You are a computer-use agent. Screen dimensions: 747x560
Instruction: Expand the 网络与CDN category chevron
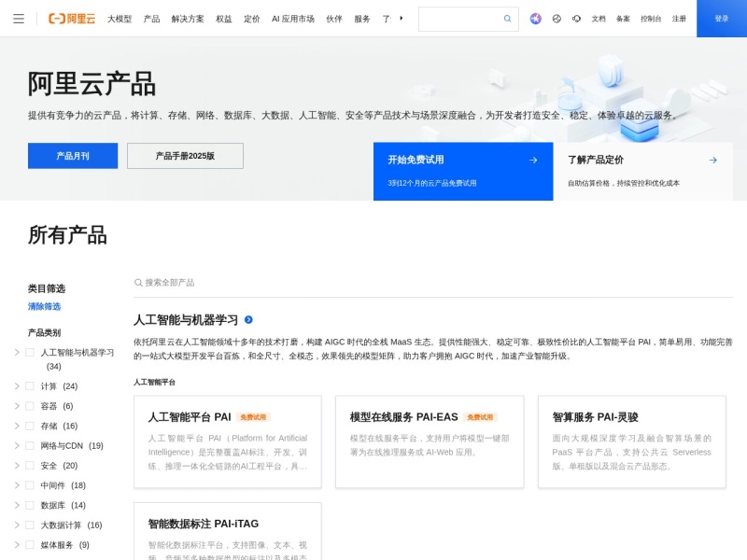[17, 445]
